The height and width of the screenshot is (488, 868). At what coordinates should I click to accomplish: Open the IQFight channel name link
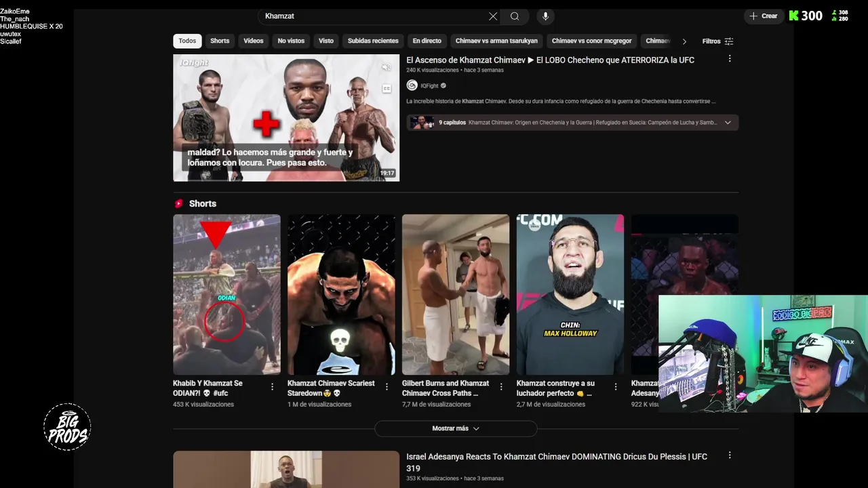(x=430, y=86)
